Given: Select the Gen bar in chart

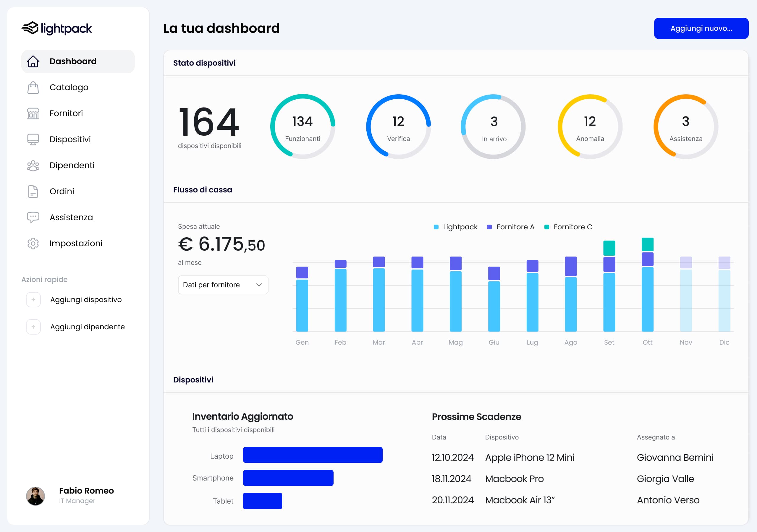Looking at the screenshot, I should pyautogui.click(x=302, y=299).
